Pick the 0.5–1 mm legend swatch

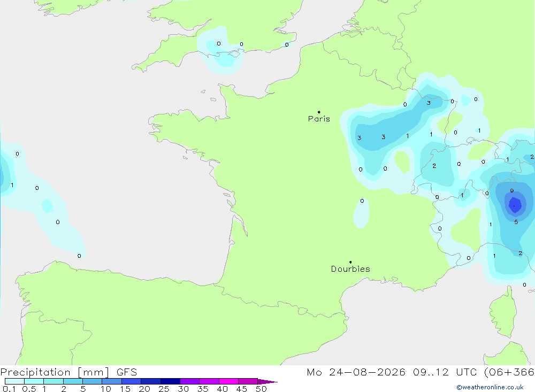(x=34, y=381)
